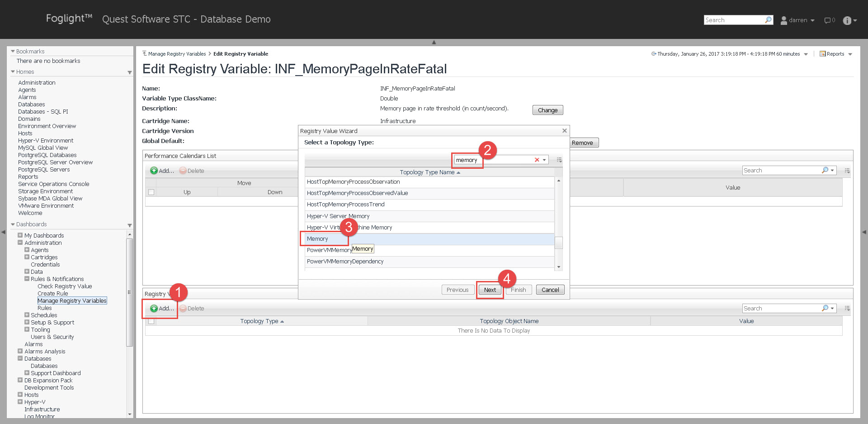Click the Reports icon at top right
The width and height of the screenshot is (868, 424).
pos(823,54)
